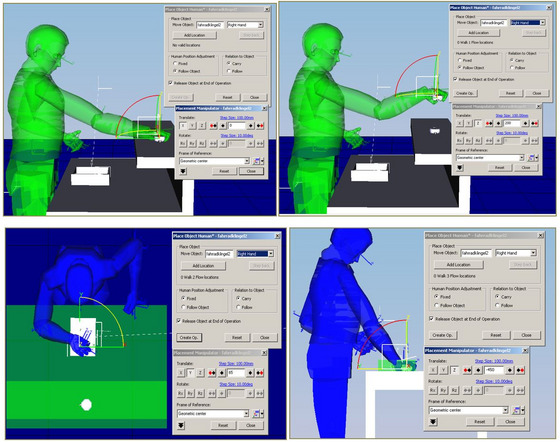560x442 pixels.
Task: Expand Geometric center dropdown in manipulator showing 85
Action: (246, 413)
